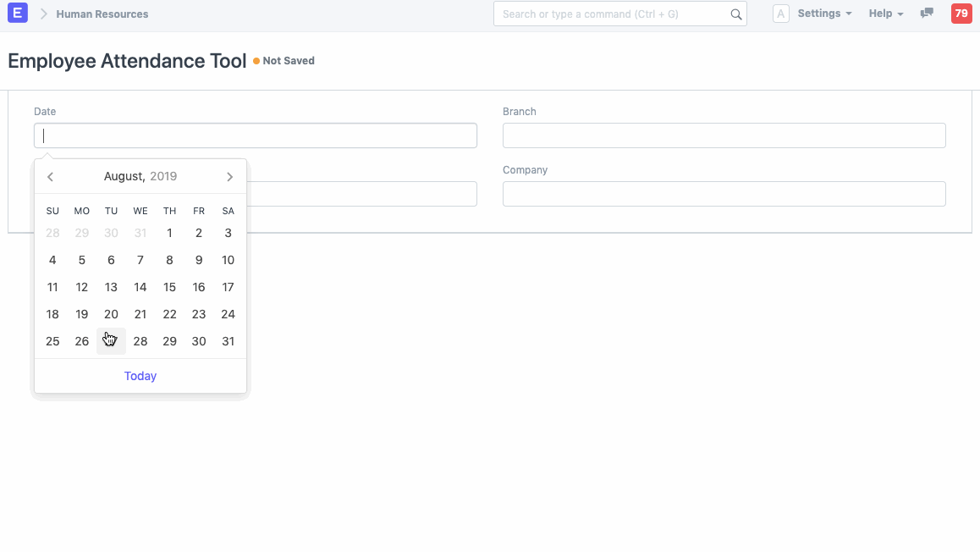Screen dimensions: 980x552
Task: Go to previous month in calendar
Action: click(x=51, y=177)
